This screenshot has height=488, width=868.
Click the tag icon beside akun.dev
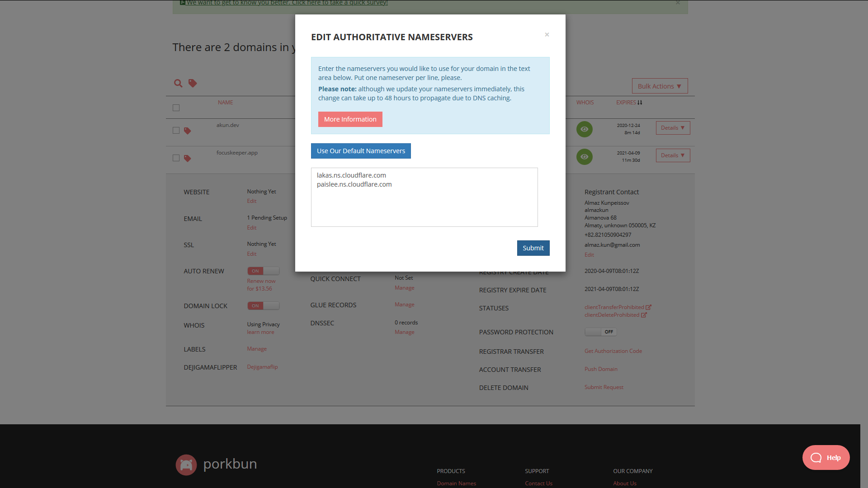(187, 131)
